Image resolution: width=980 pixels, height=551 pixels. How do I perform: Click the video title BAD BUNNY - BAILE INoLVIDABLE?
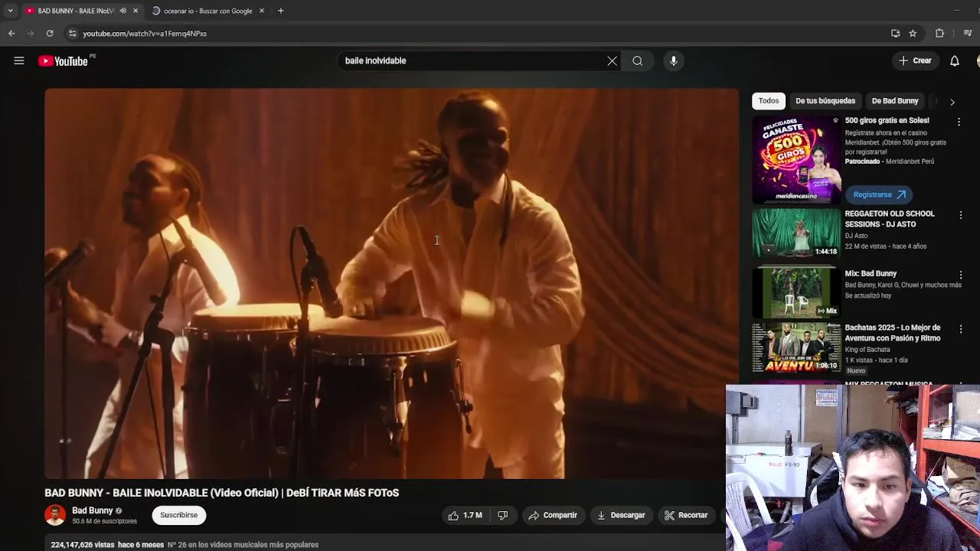[222, 493]
